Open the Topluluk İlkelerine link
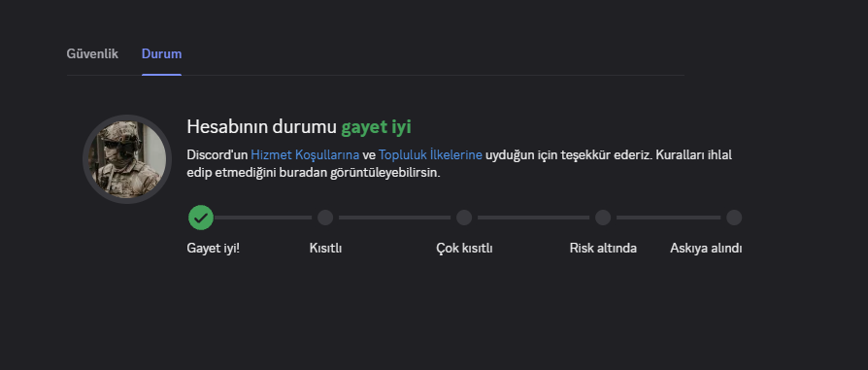This screenshot has width=868, height=370. coord(431,154)
